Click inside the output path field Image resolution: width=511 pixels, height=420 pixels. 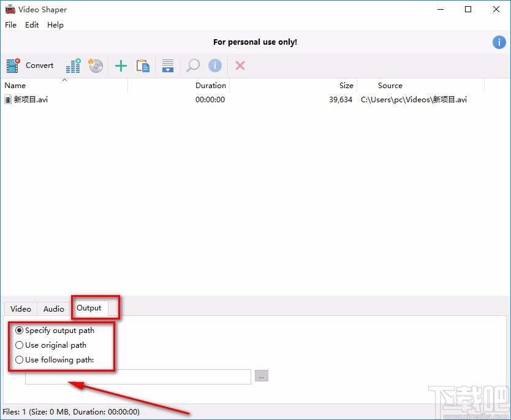click(138, 377)
